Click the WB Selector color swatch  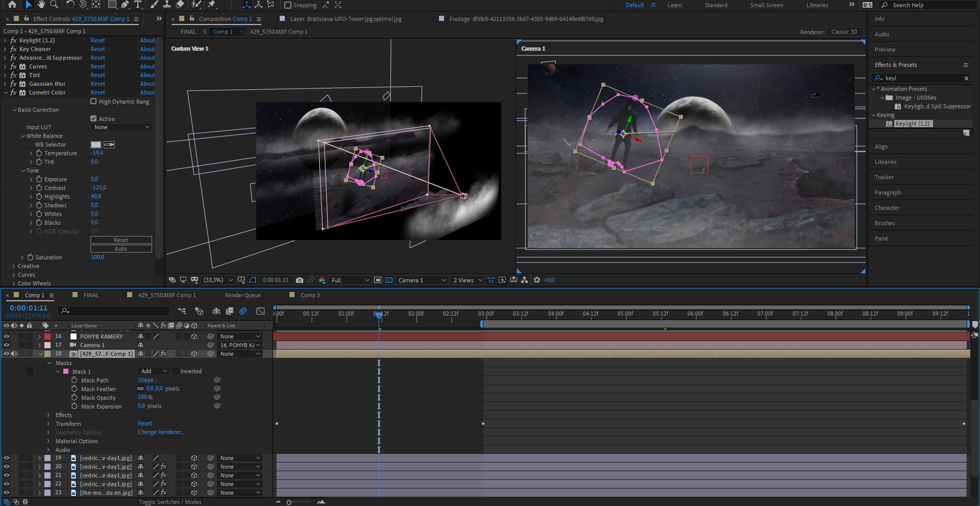tap(96, 145)
